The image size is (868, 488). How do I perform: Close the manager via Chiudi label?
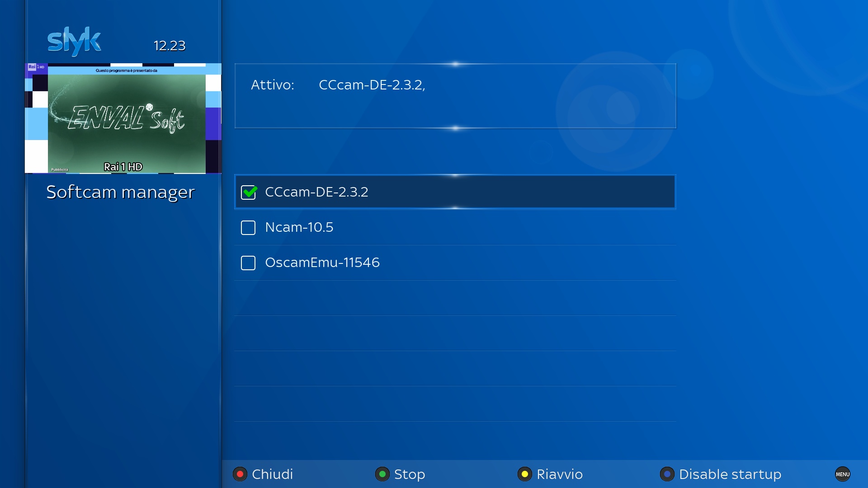[x=273, y=474]
